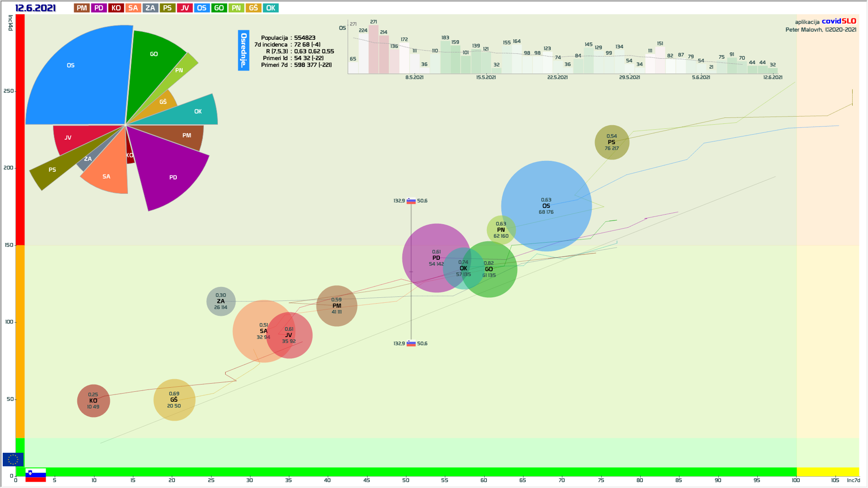Toggle the SA region legend button

(133, 8)
